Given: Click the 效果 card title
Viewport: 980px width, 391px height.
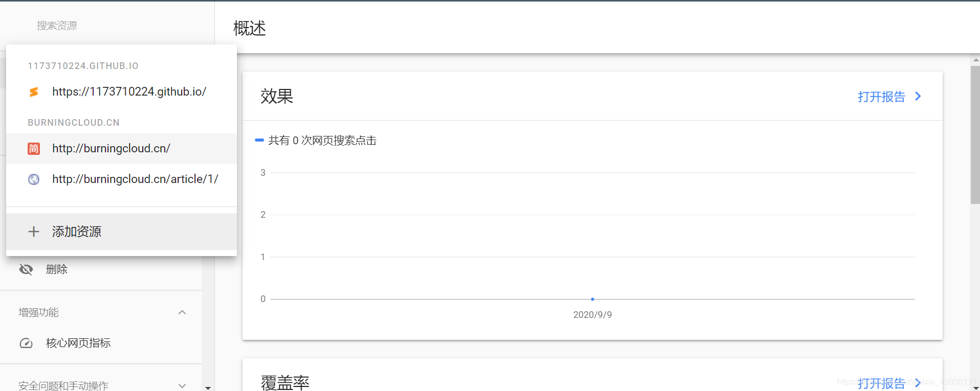Looking at the screenshot, I should tap(277, 96).
